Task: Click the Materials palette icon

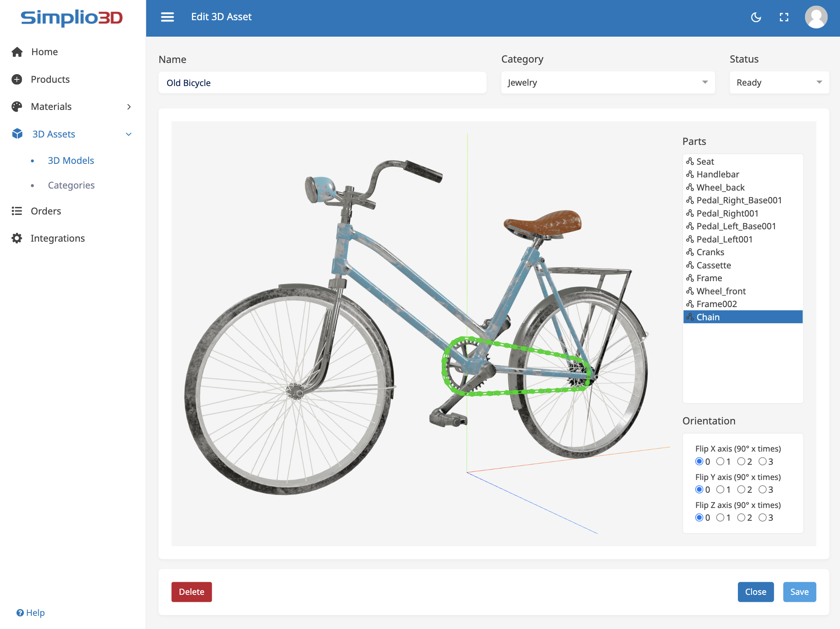Action: 17,107
